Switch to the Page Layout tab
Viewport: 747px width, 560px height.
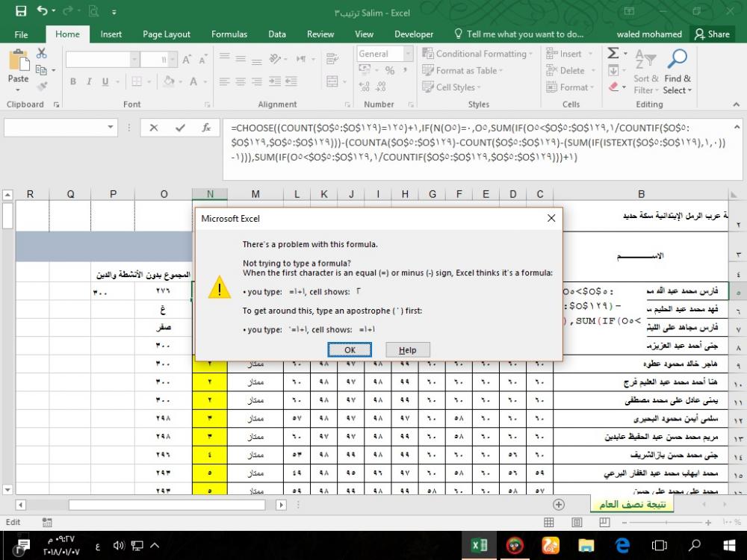[x=167, y=34]
